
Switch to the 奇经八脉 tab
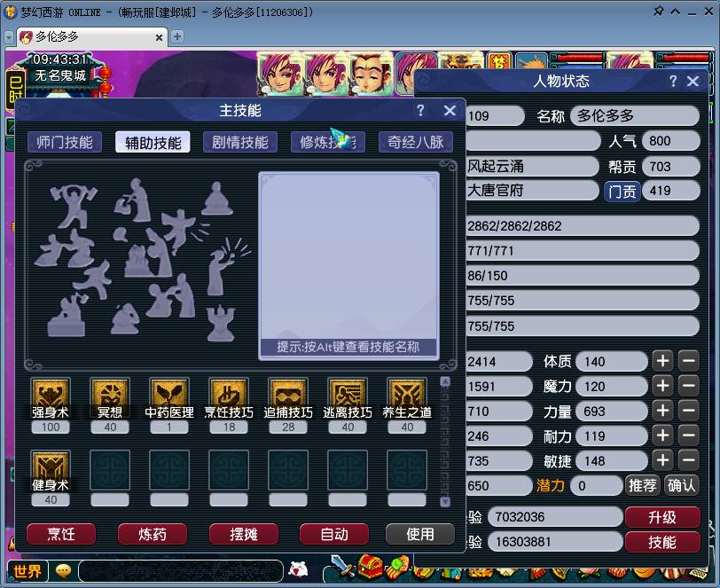point(416,143)
